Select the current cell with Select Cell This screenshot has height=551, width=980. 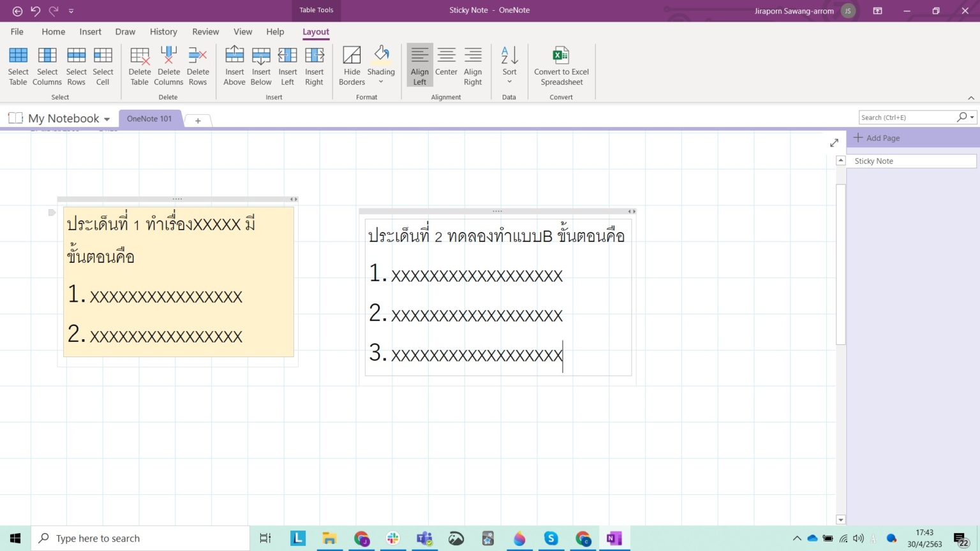click(x=103, y=65)
